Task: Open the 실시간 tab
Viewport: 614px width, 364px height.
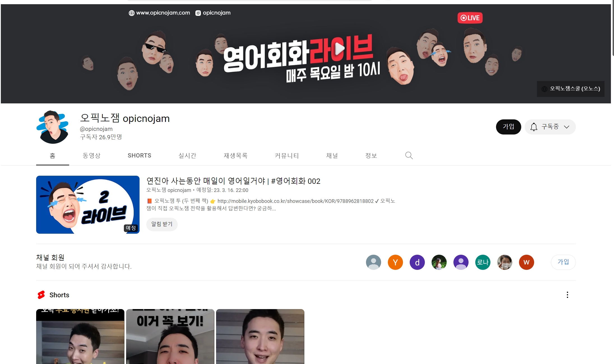Action: tap(187, 156)
